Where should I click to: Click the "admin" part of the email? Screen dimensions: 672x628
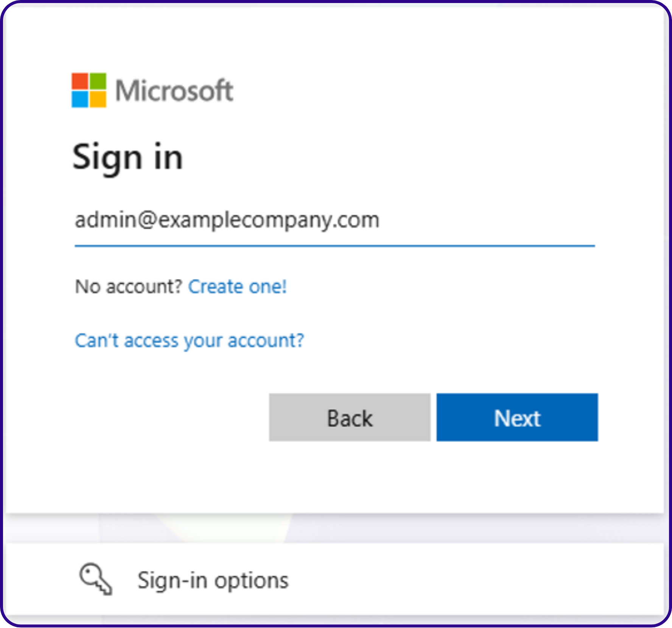click(x=105, y=220)
